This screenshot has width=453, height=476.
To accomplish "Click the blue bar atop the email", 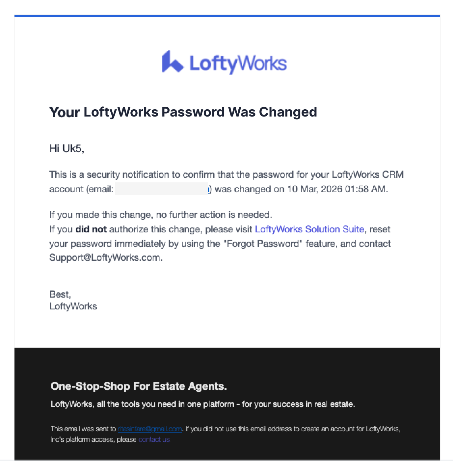I will point(227,16).
